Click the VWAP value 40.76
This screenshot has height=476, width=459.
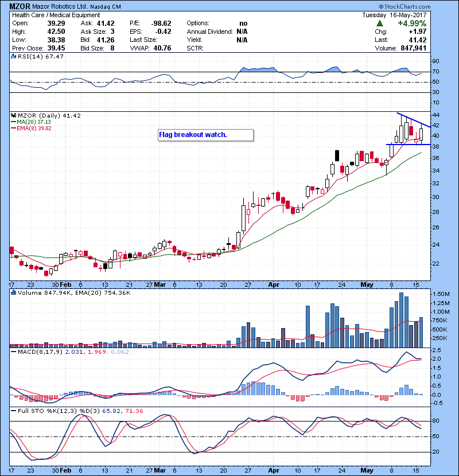162,48
